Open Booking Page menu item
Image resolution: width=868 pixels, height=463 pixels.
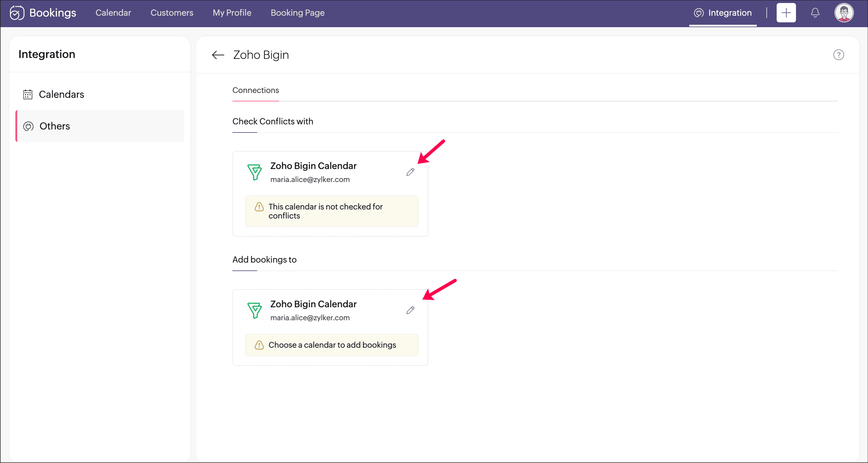coord(298,13)
